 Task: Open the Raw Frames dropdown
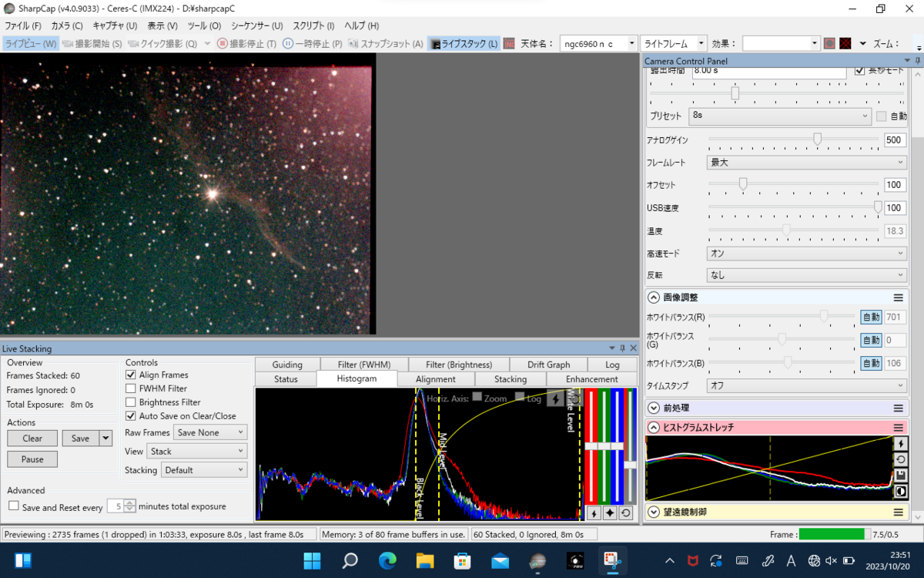pyautogui.click(x=209, y=433)
